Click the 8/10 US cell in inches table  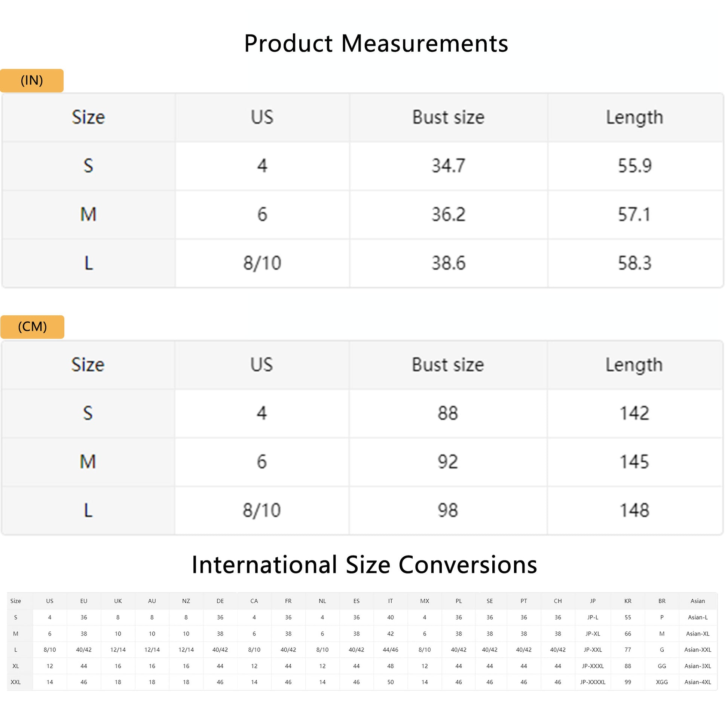(262, 263)
